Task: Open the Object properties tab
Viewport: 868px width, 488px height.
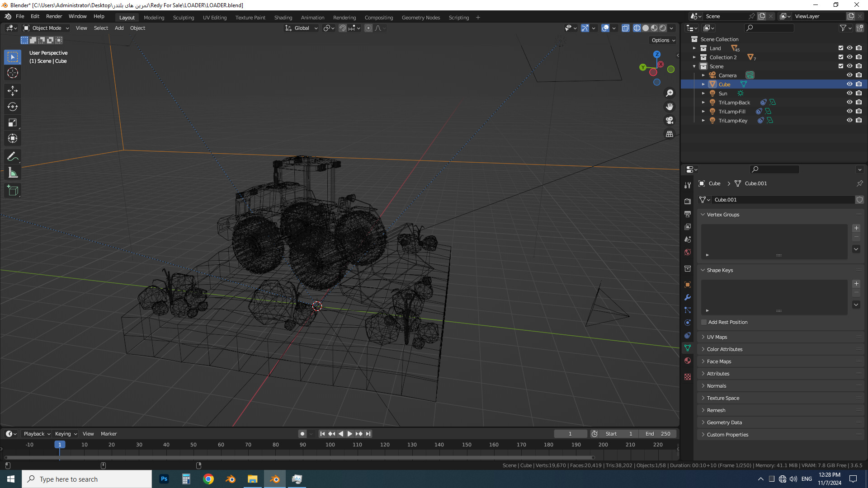Action: (x=688, y=285)
